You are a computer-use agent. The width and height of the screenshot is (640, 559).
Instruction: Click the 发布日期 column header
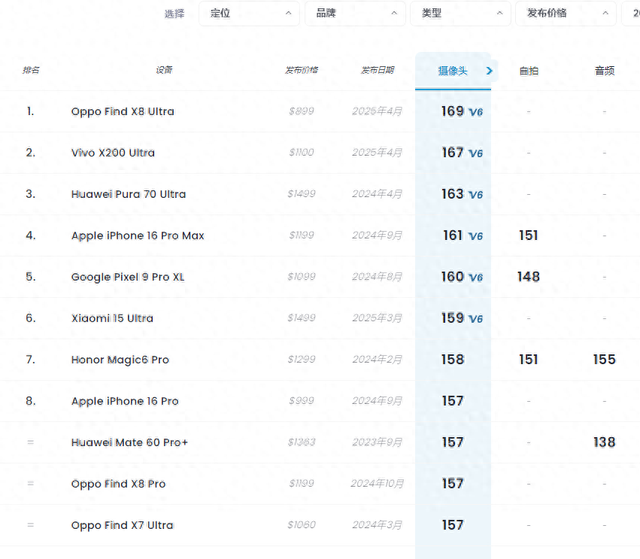pyautogui.click(x=377, y=70)
